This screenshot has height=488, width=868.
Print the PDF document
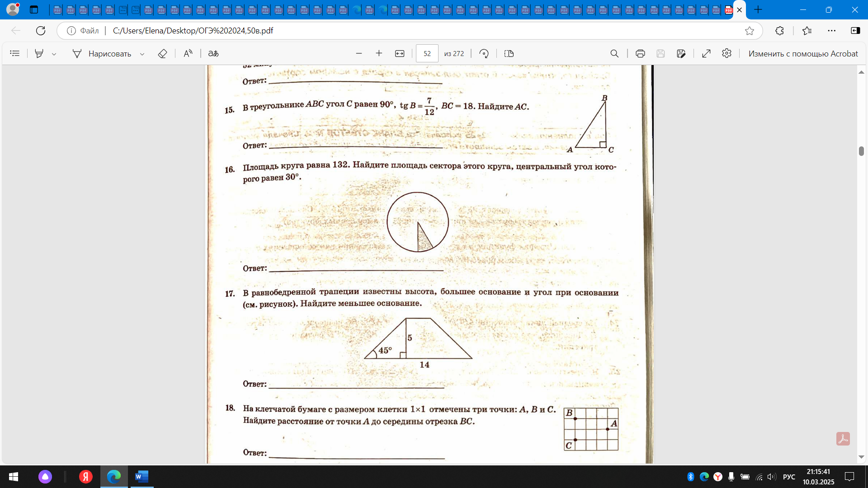[640, 53]
